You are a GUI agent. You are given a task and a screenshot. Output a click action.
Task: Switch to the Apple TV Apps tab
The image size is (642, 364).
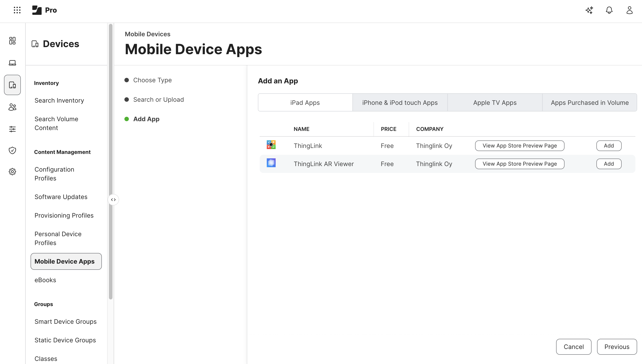coord(495,103)
